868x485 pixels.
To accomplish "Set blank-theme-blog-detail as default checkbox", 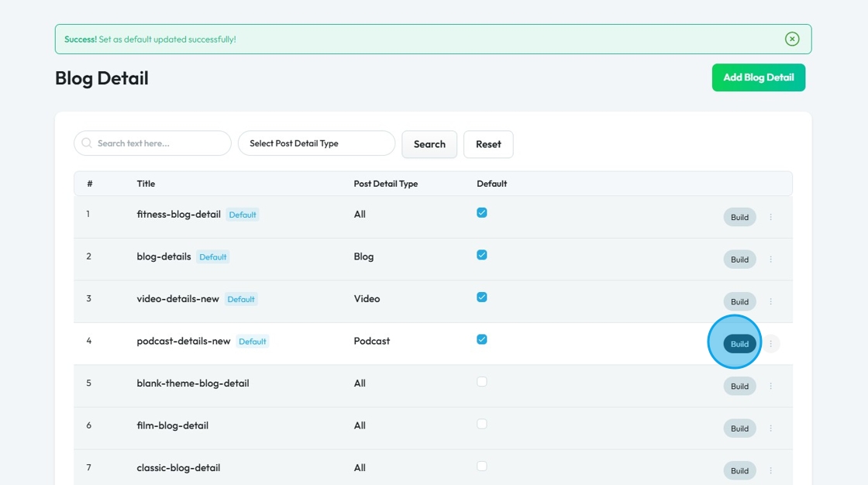I will pos(482,382).
